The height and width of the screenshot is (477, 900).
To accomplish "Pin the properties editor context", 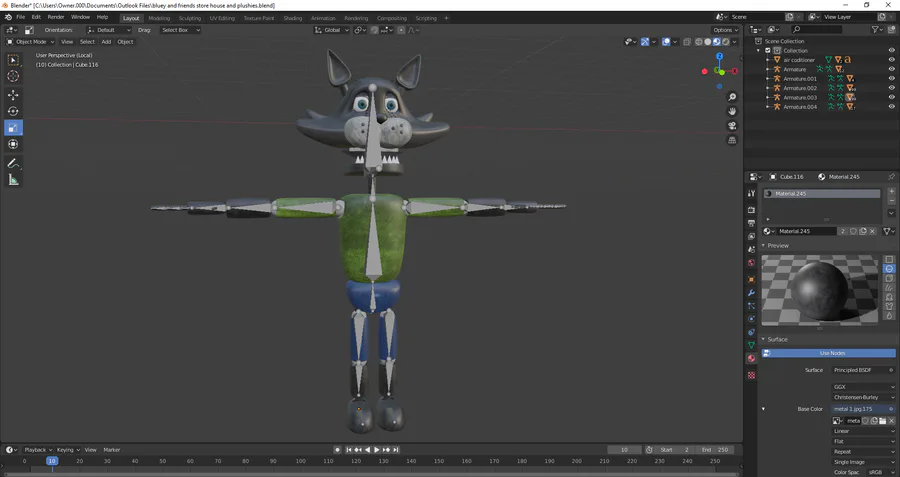I will click(891, 177).
